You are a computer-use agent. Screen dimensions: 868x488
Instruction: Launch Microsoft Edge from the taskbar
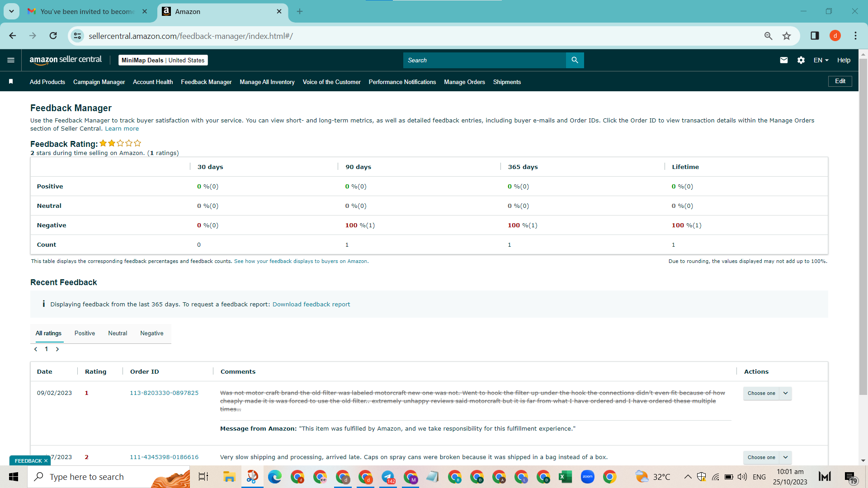pos(274,477)
